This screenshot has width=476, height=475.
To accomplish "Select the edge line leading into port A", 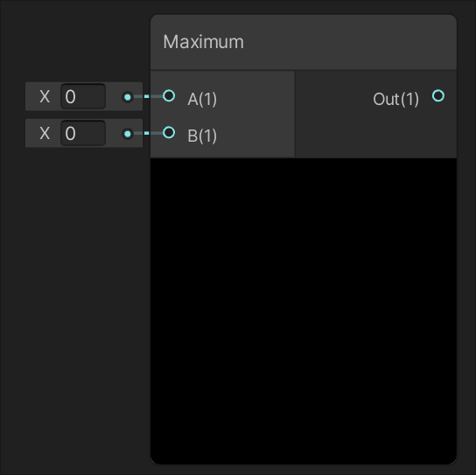I will [148, 96].
